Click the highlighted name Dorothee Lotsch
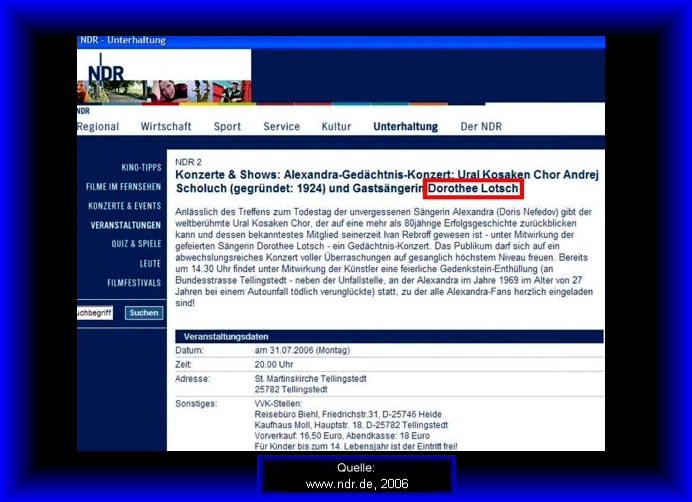This screenshot has height=502, width=692. coord(473,188)
